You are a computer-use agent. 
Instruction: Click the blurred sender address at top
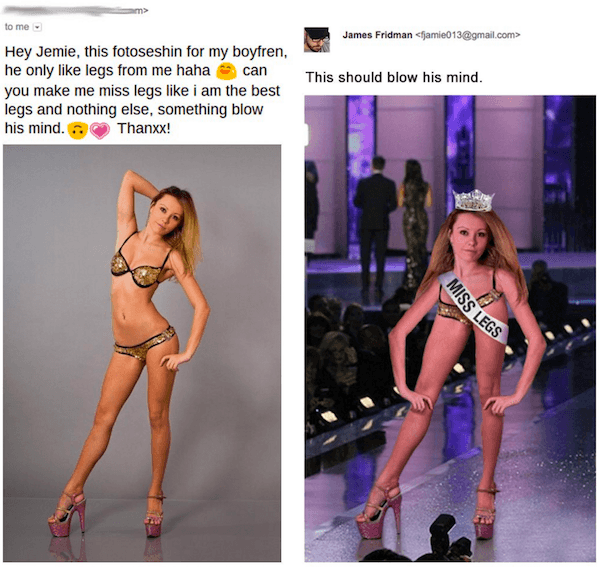coord(75,10)
